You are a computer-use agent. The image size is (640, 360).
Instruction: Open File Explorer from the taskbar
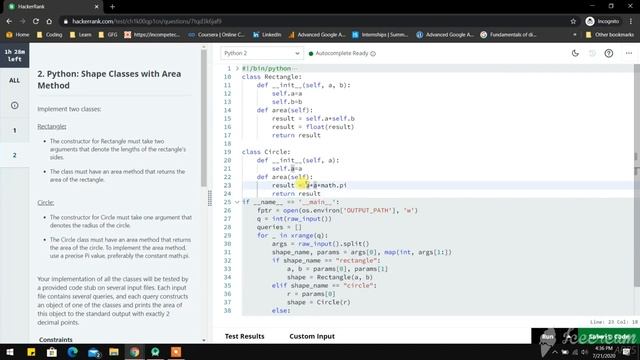(x=114, y=352)
